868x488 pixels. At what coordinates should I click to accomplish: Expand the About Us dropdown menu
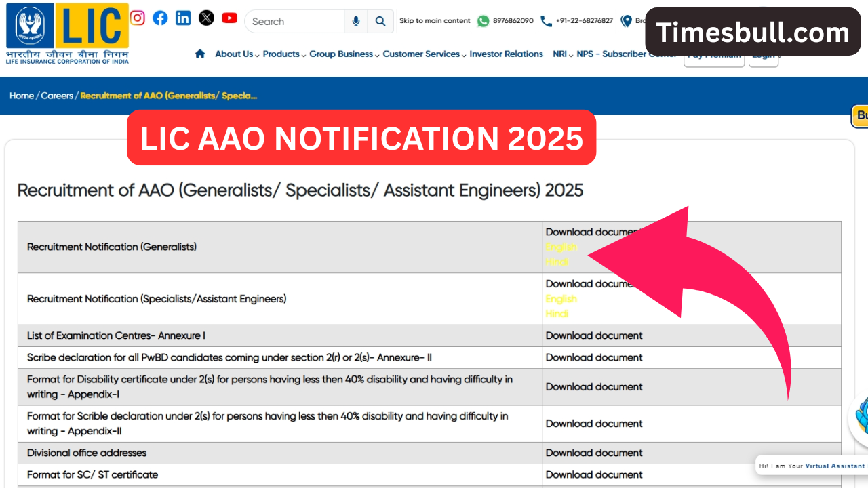coord(237,54)
